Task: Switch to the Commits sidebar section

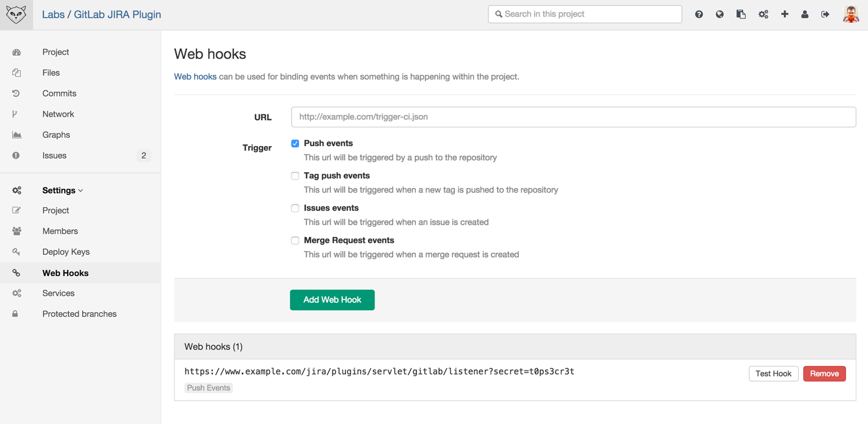Action: point(59,93)
